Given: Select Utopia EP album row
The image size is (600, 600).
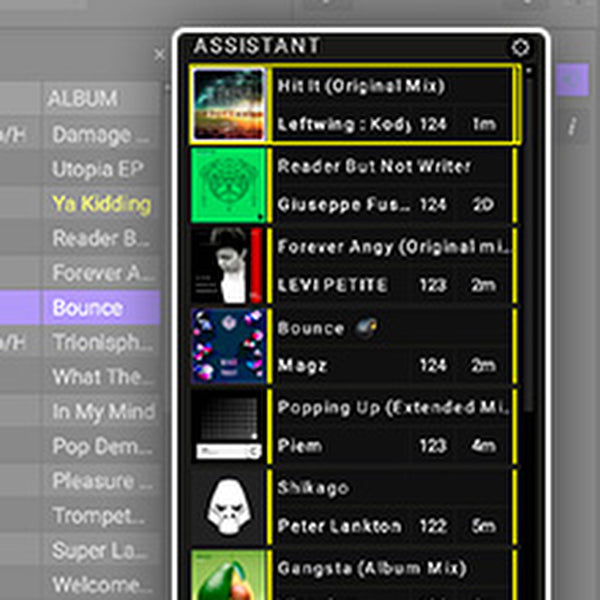Looking at the screenshot, I should tap(101, 169).
